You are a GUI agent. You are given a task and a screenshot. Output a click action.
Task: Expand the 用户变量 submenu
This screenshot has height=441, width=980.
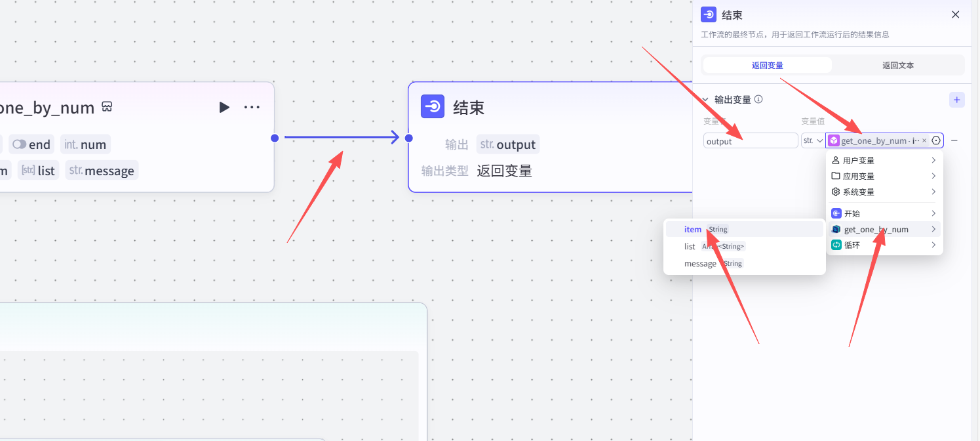(884, 160)
